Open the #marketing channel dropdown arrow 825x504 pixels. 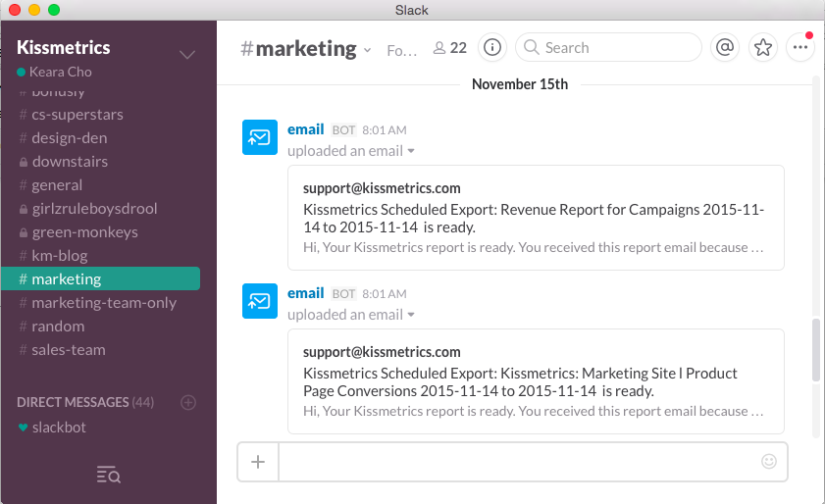(367, 51)
